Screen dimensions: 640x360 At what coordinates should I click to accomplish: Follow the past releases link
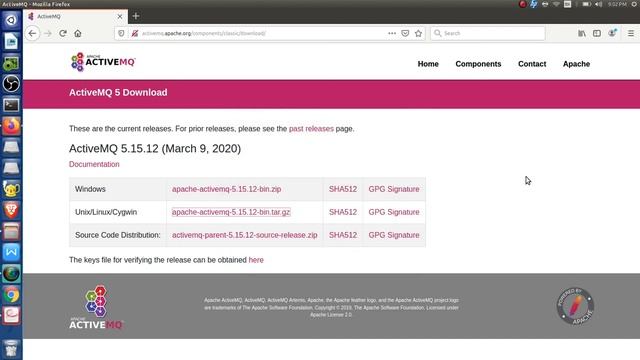click(311, 129)
